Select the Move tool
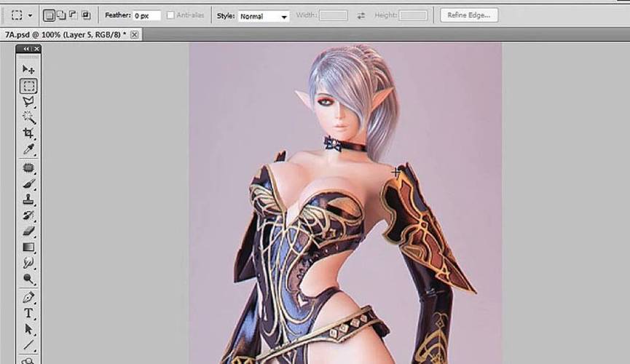The width and height of the screenshot is (630, 364). [x=28, y=69]
